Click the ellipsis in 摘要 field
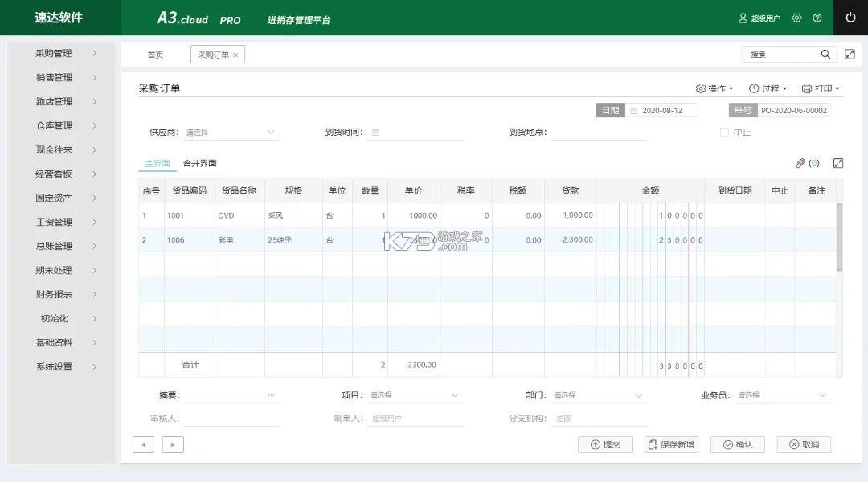 tap(272, 395)
